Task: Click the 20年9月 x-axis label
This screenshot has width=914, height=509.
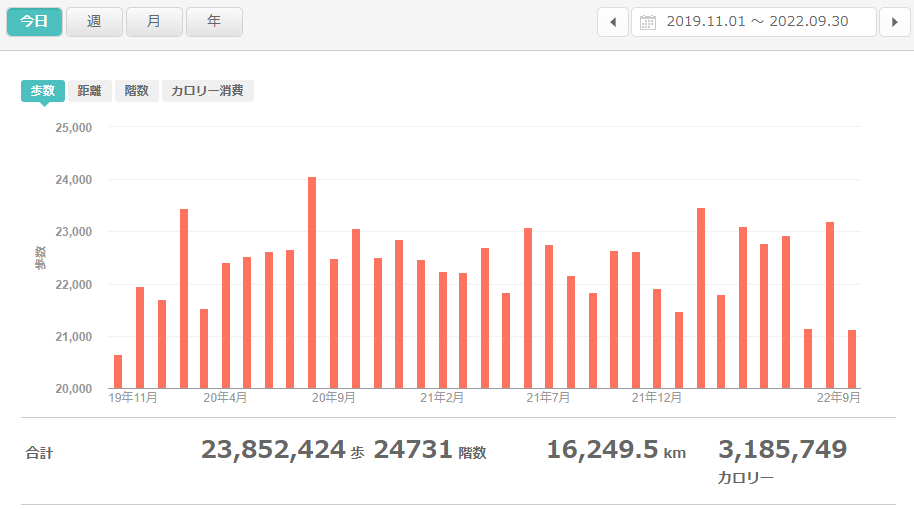Action: (333, 398)
